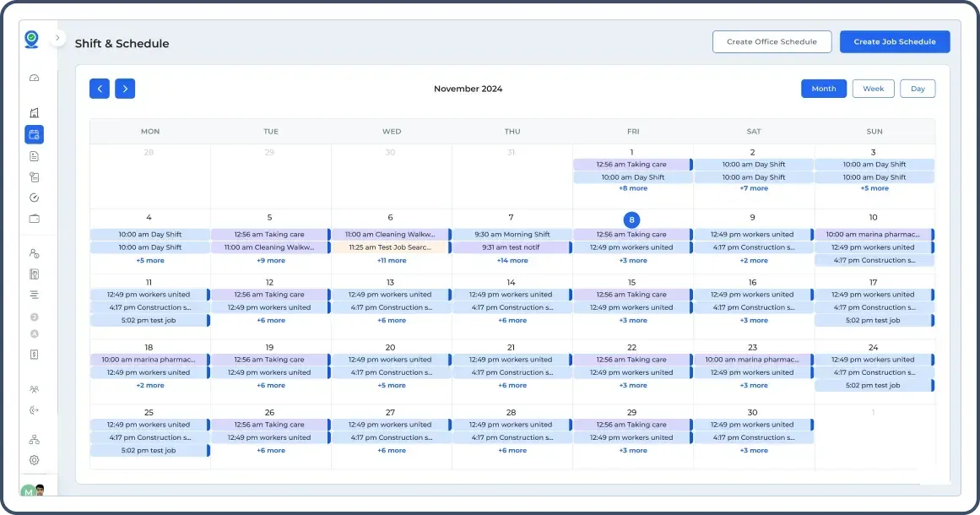Select the company building icon in sidebar
The image size is (980, 515).
point(34,112)
